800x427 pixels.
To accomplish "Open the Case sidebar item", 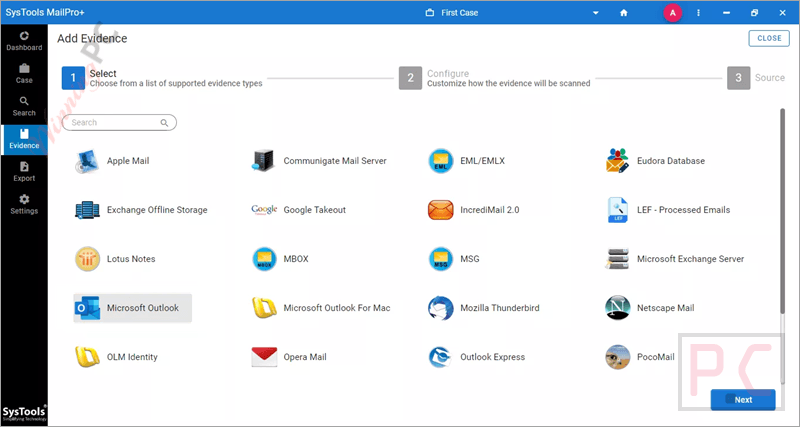I will coord(24,74).
